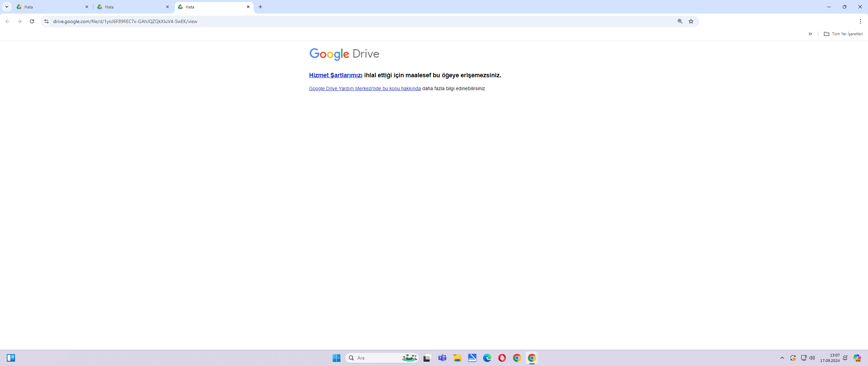Screen dimensions: 868x366
Task: Open sync status tray icon
Action: pyautogui.click(x=793, y=358)
